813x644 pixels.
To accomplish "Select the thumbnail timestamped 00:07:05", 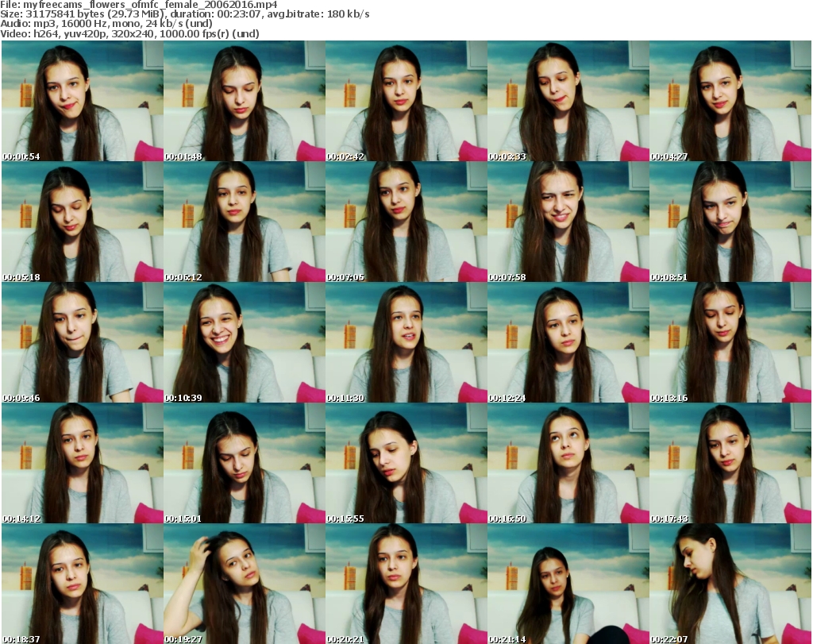I will point(406,222).
